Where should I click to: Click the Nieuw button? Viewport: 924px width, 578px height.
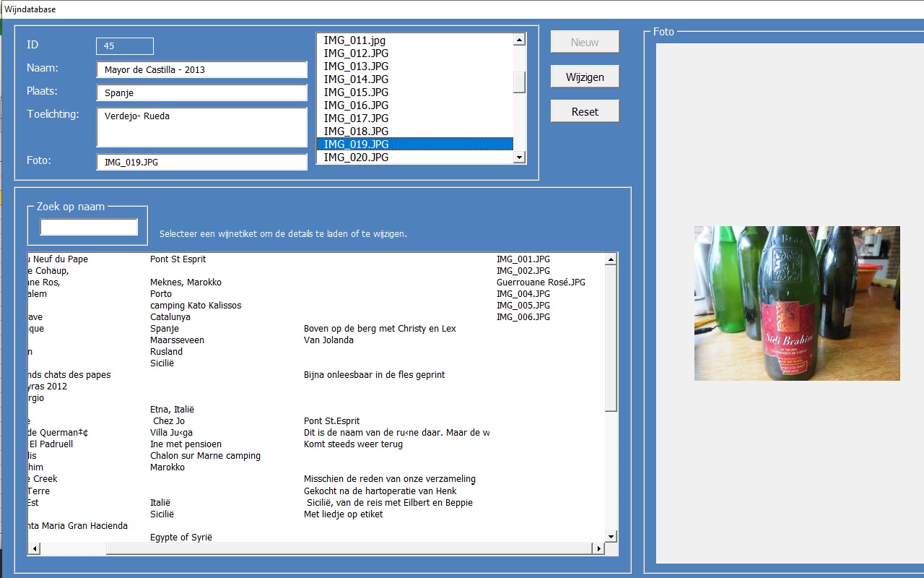point(585,42)
